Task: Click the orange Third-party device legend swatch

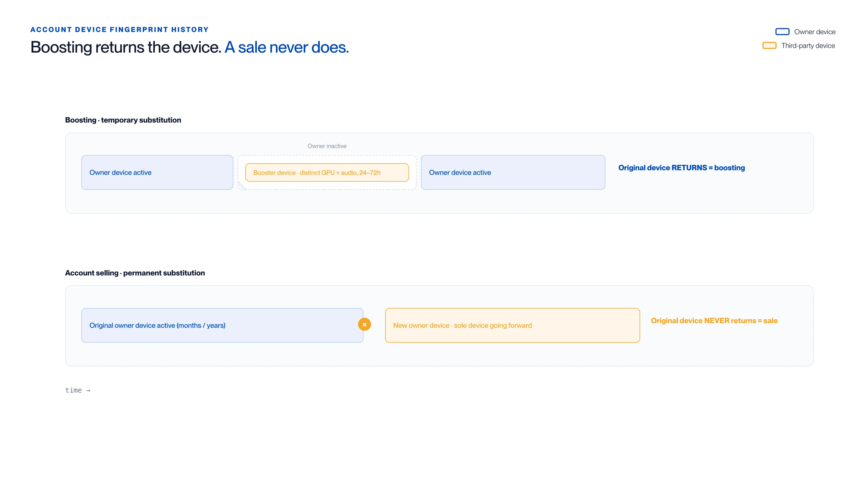Action: 769,46
